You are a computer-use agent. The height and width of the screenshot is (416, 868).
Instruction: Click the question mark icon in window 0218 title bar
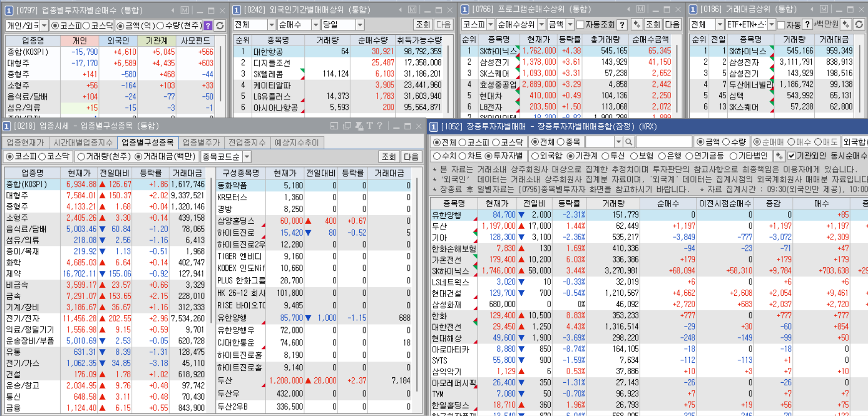380,126
